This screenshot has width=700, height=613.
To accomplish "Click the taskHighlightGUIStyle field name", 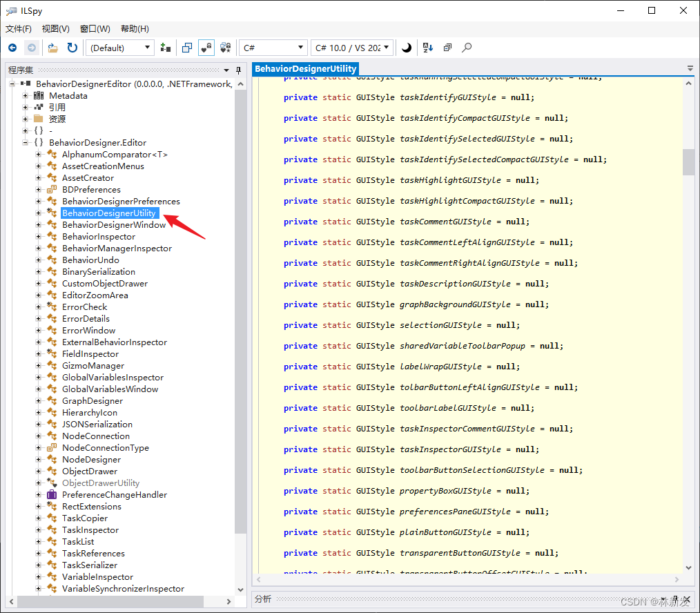I will tap(451, 180).
